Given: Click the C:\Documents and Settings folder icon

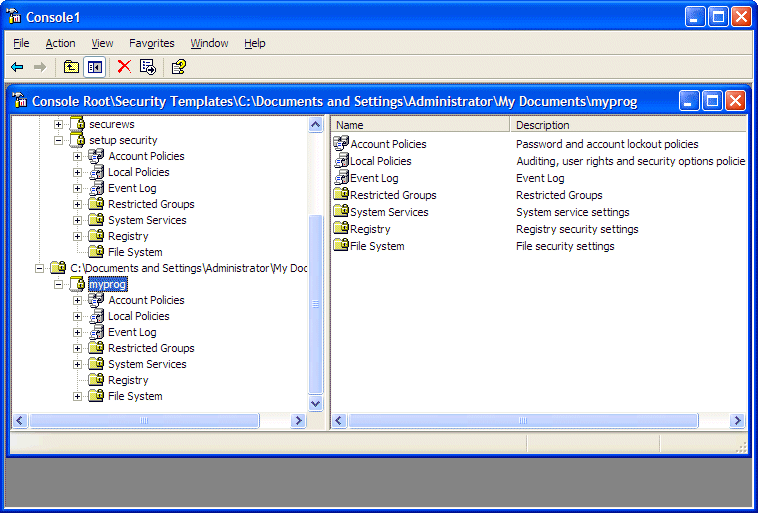Looking at the screenshot, I should click(58, 268).
